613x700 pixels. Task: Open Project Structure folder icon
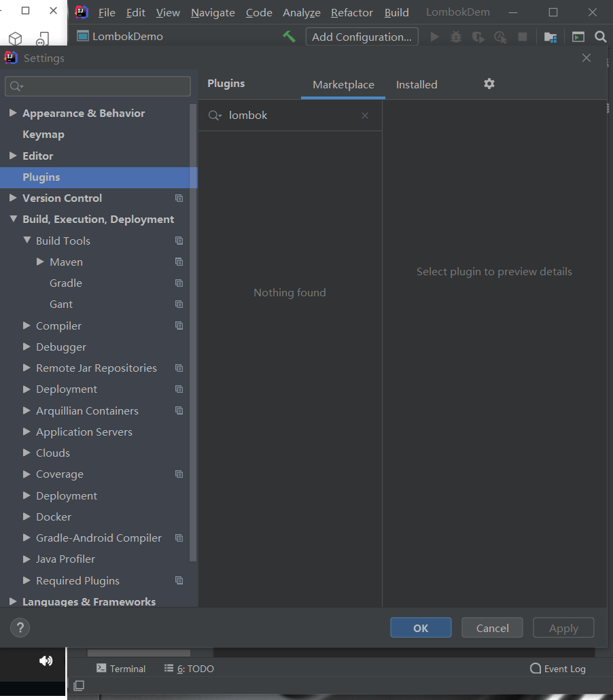pyautogui.click(x=550, y=37)
